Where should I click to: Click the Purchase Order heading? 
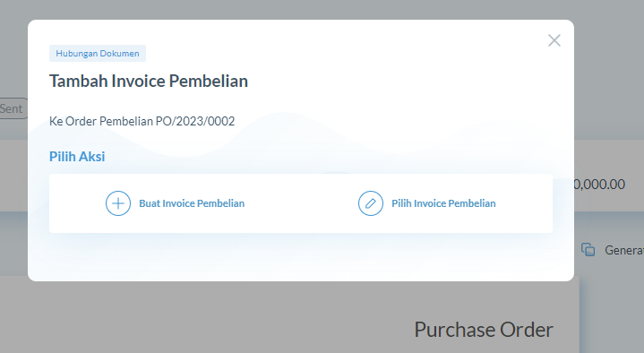click(x=484, y=330)
